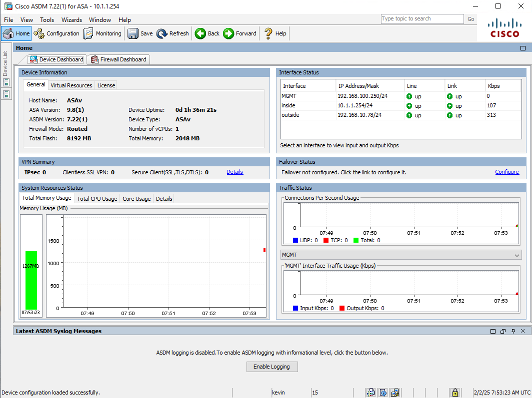Select the General device information tab
This screenshot has height=398, width=532.
pyautogui.click(x=36, y=85)
